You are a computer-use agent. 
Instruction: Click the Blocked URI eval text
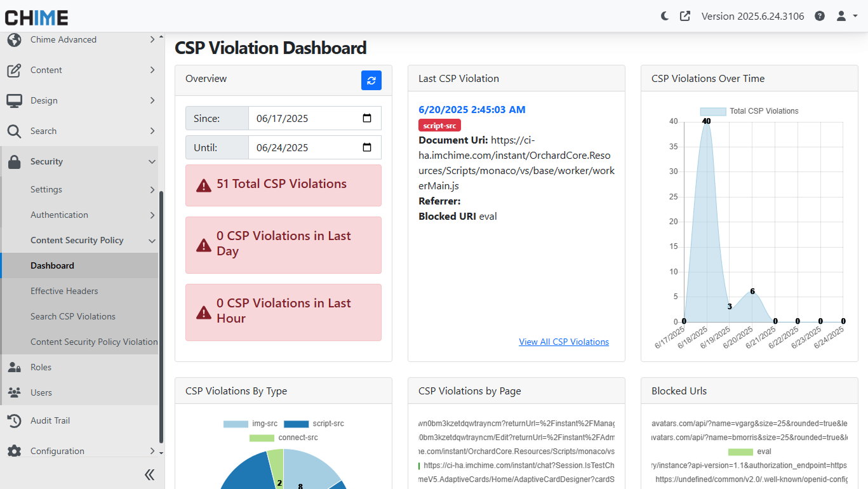tap(458, 217)
